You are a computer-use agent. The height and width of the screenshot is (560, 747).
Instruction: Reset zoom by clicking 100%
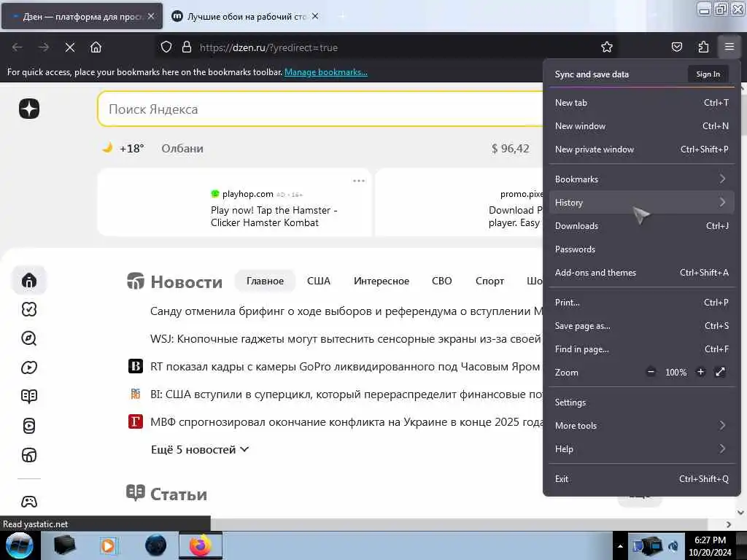pos(676,373)
